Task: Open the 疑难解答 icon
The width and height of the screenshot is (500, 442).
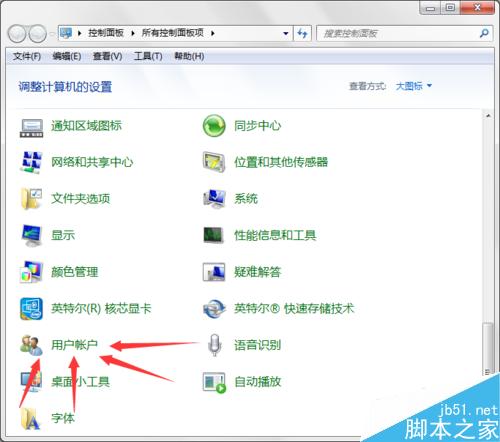Action: (x=214, y=272)
